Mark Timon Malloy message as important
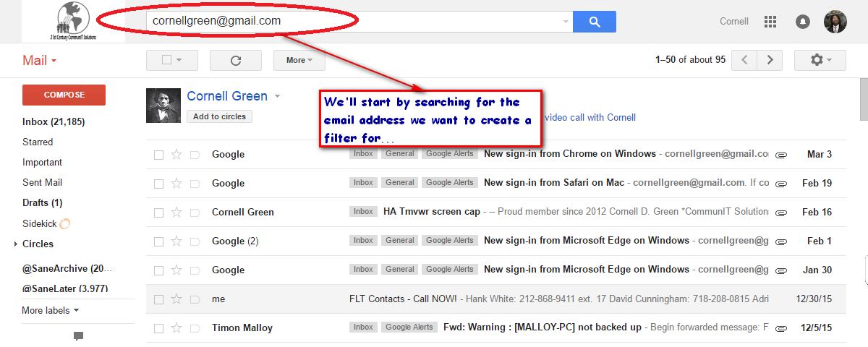The height and width of the screenshot is (347, 868). click(x=195, y=327)
